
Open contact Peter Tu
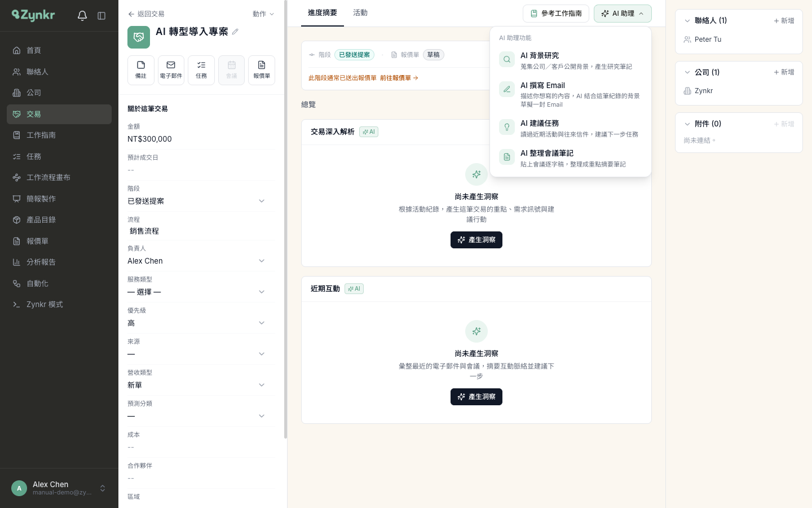click(x=708, y=40)
